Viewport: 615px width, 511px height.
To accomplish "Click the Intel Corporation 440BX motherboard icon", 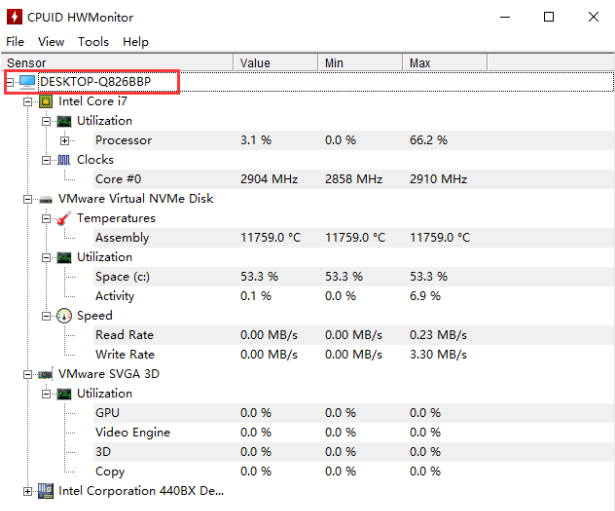I will coord(45,491).
